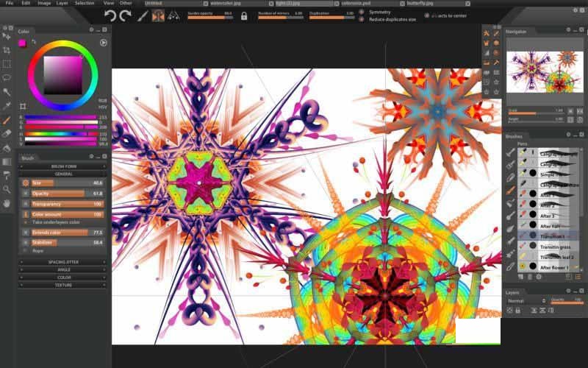The height and width of the screenshot is (368, 588).
Task: Select the perspective guides icon in the top toolbar
Action: pos(173,15)
